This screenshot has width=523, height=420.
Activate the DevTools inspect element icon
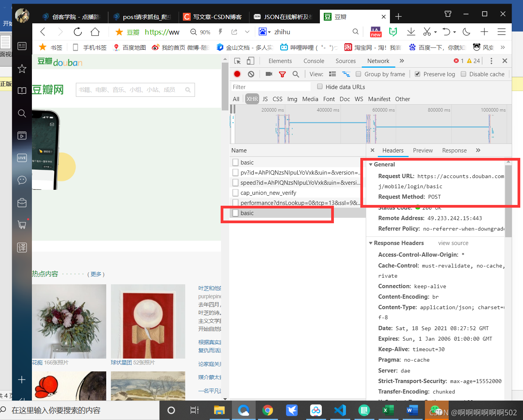237,61
